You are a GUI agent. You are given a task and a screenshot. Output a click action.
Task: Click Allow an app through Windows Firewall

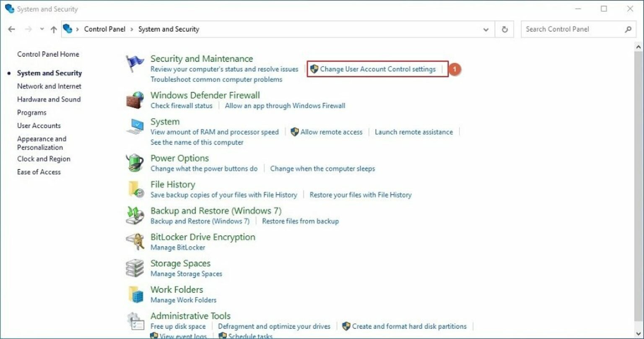285,106
